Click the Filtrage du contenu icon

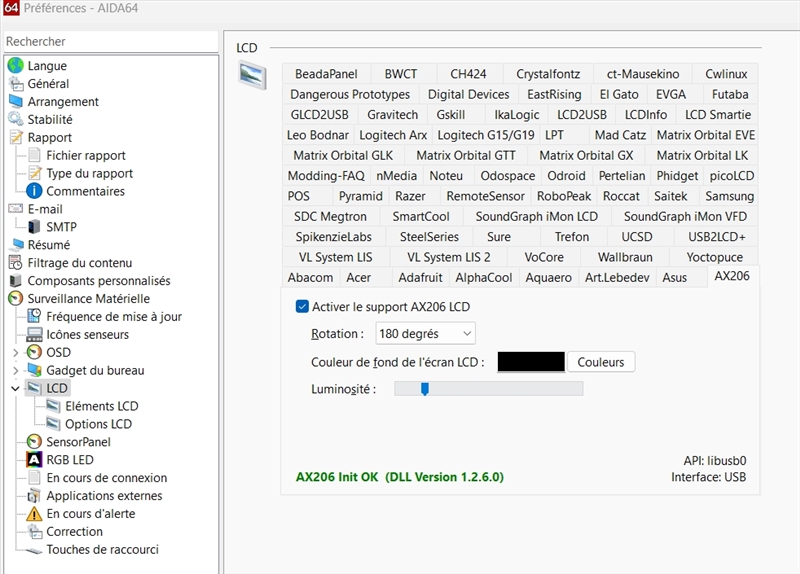(x=15, y=263)
